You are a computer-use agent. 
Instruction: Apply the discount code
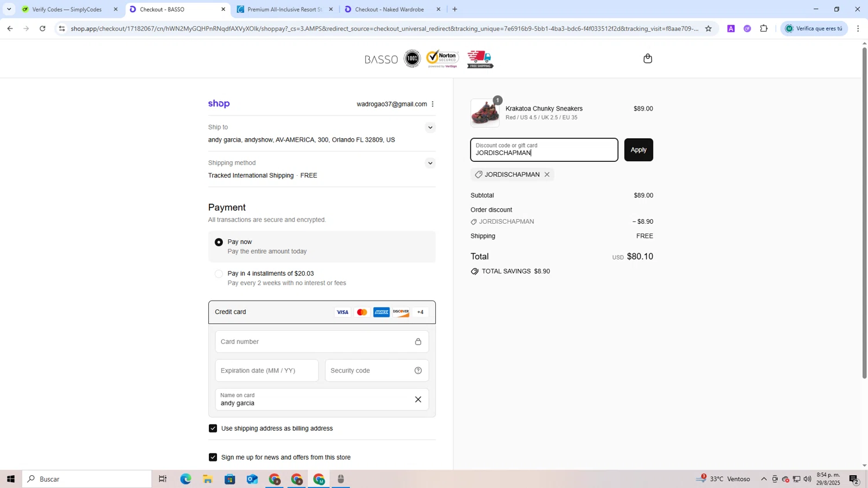click(x=638, y=150)
